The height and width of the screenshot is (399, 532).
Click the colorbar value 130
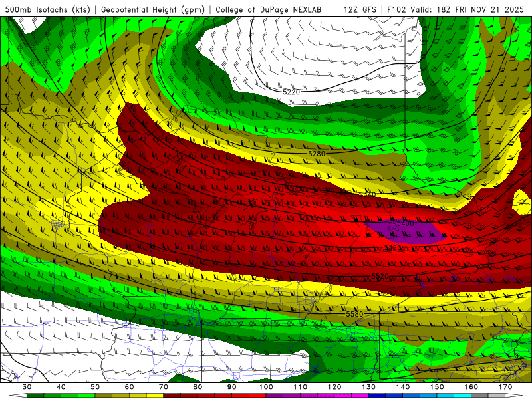(x=369, y=387)
